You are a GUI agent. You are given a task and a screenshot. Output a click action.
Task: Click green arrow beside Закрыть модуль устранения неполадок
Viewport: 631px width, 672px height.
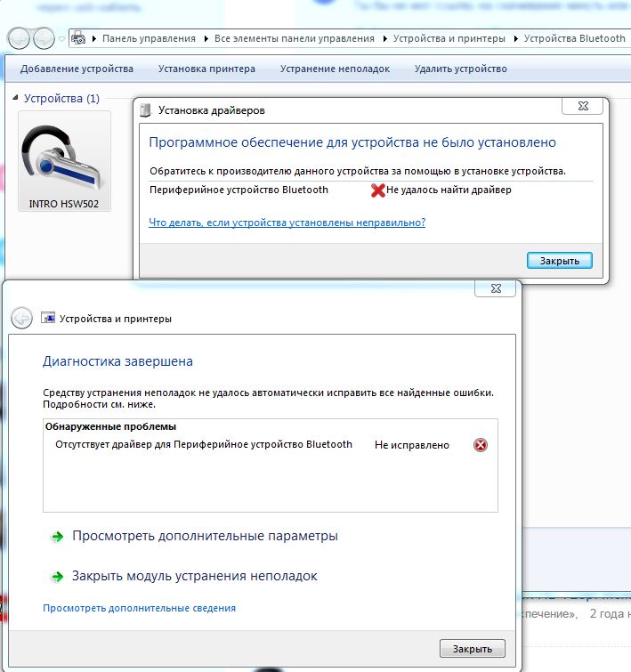57,577
